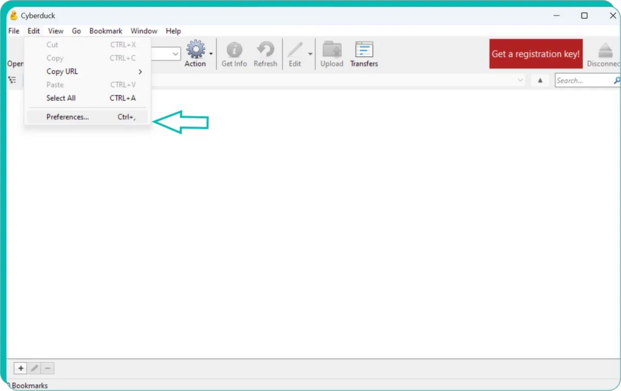Screen dimensions: 621x391
Task: Click the pencil edit bookmark button
Action: click(34, 368)
